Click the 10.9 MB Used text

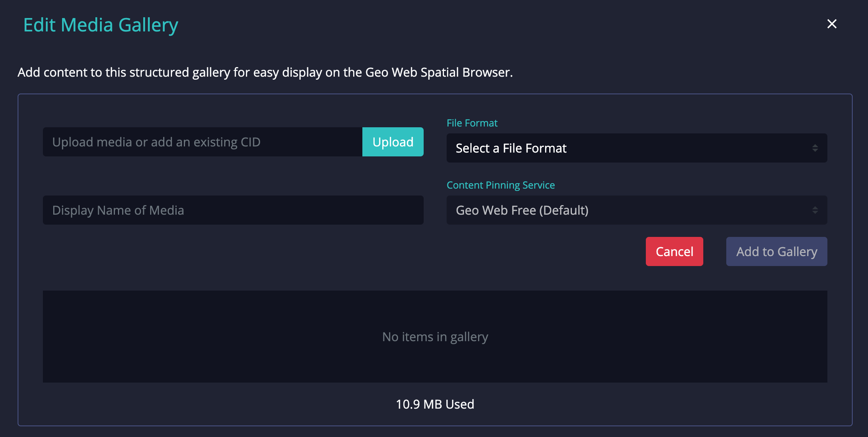pyautogui.click(x=435, y=404)
